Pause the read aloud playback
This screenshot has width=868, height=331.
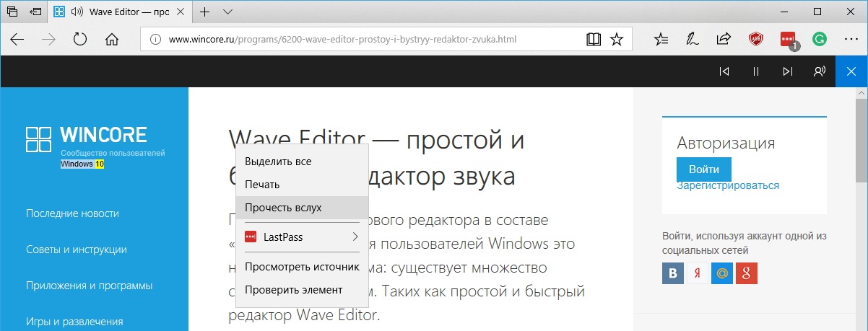756,71
